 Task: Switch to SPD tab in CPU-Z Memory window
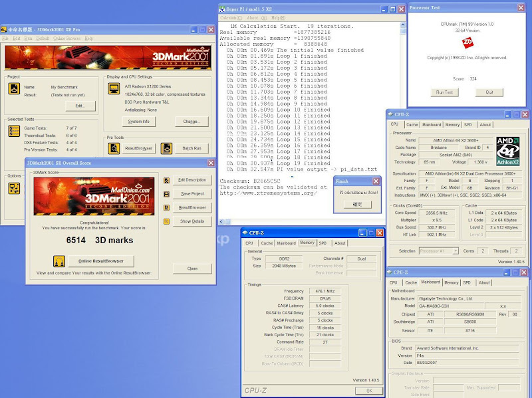[323, 243]
